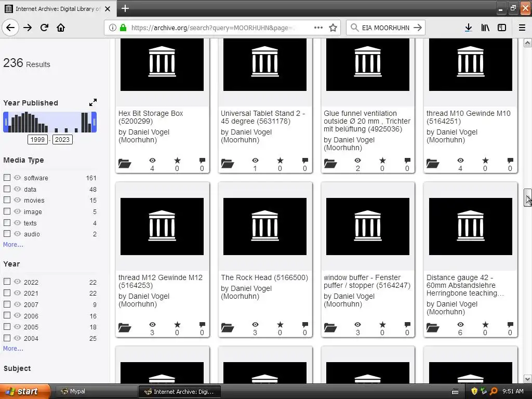The height and width of the screenshot is (399, 532).
Task: Click the magnifier tray icon
Action: pos(494,391)
